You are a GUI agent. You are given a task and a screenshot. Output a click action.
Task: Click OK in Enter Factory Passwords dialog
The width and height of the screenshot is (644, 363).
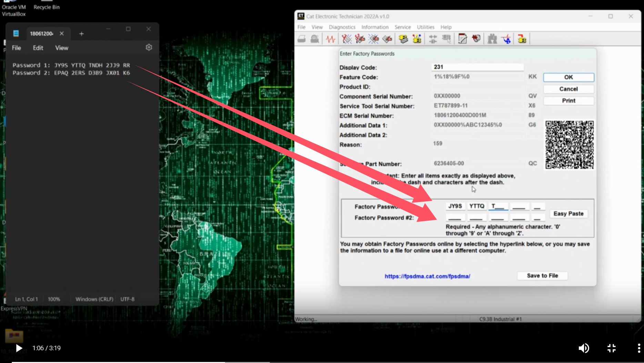click(568, 77)
